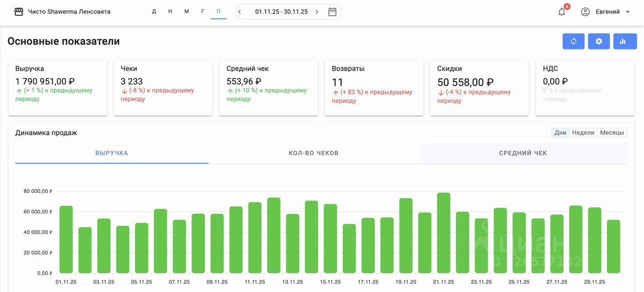644x292 pixels.
Task: Open the calendar date picker icon
Action: pyautogui.click(x=332, y=12)
